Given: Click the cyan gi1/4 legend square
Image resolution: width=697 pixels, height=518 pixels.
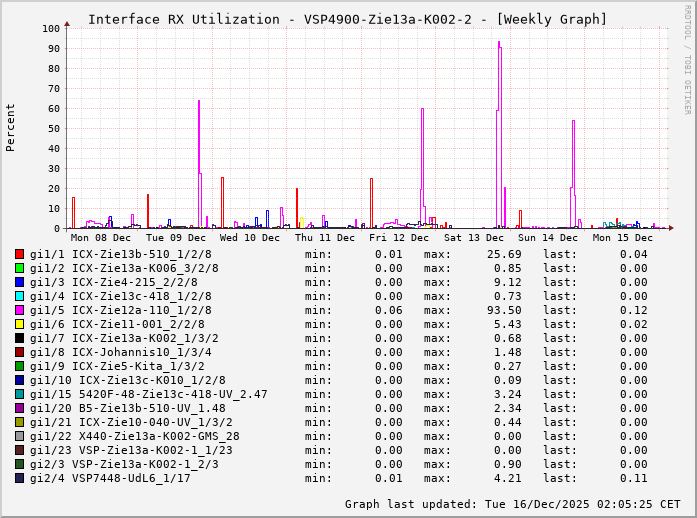Looking at the screenshot, I should point(19,296).
